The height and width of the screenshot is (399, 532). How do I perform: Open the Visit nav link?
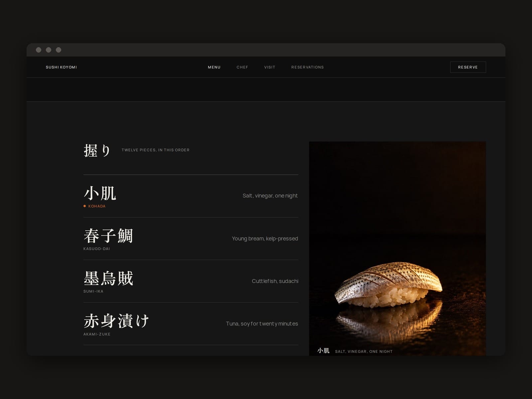click(x=270, y=67)
